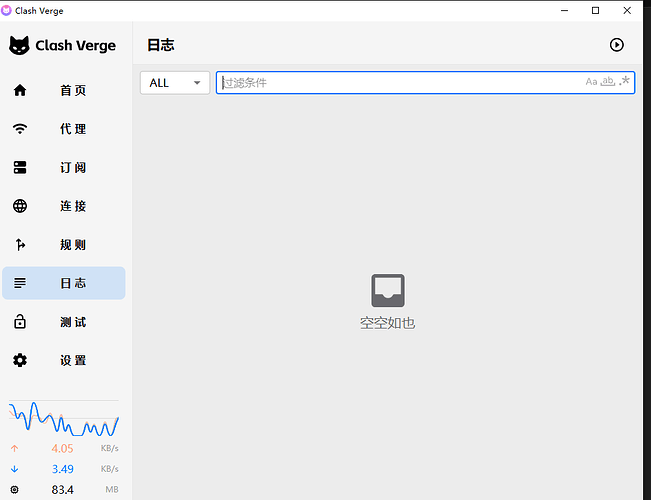Click the server icon beside 订阅
The height and width of the screenshot is (500, 651).
point(20,167)
